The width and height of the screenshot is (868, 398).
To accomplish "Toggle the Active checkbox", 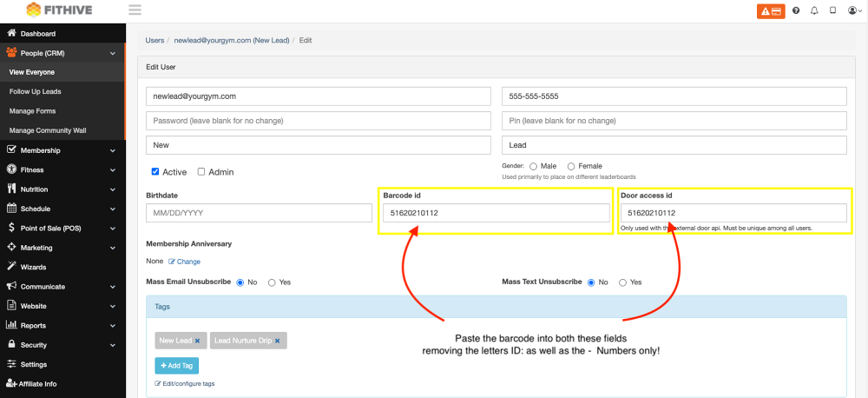I will [x=155, y=172].
